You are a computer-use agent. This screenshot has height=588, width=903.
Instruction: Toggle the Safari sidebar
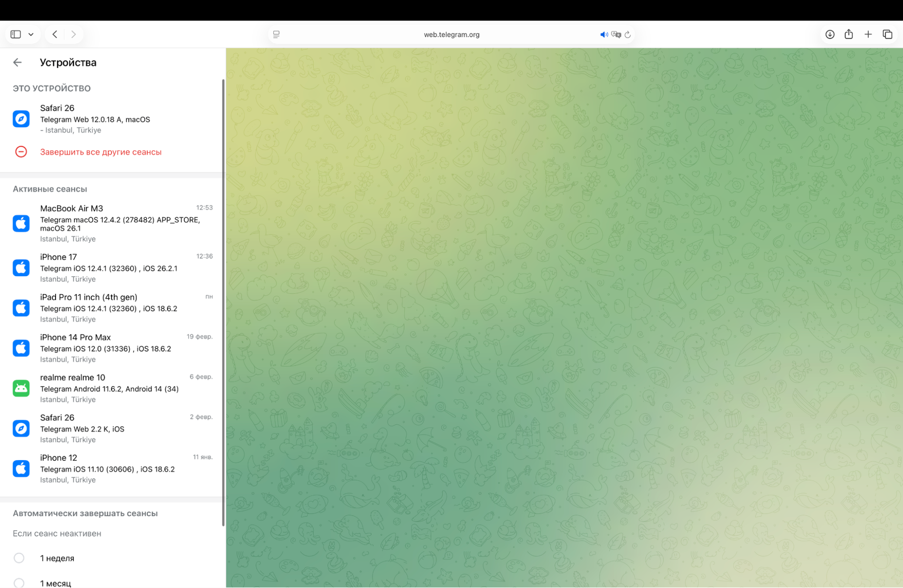pyautogui.click(x=16, y=34)
